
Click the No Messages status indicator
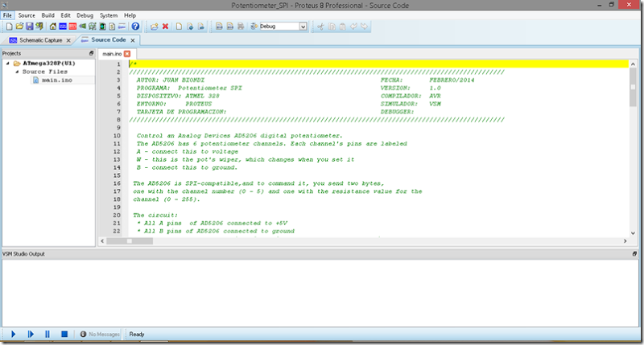[100, 335]
